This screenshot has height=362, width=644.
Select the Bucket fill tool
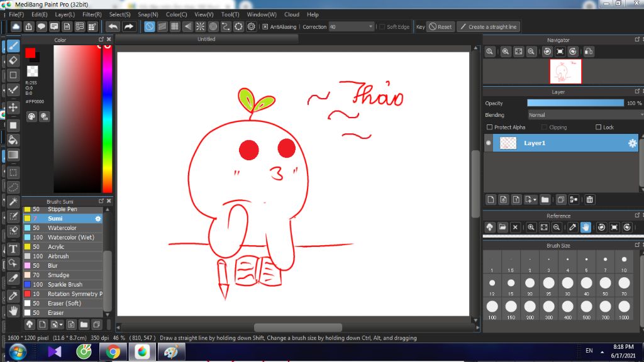tap(13, 140)
